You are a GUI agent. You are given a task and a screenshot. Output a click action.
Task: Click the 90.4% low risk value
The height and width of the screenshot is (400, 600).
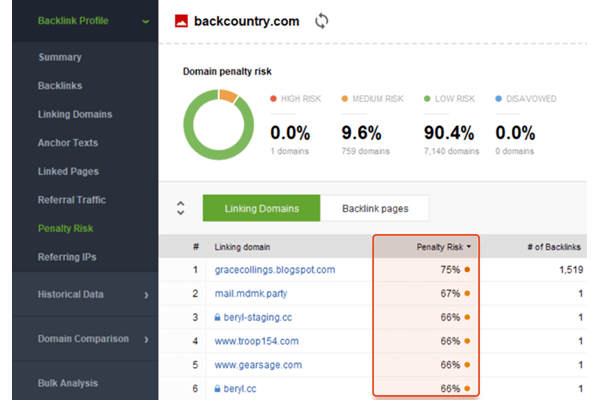click(449, 133)
